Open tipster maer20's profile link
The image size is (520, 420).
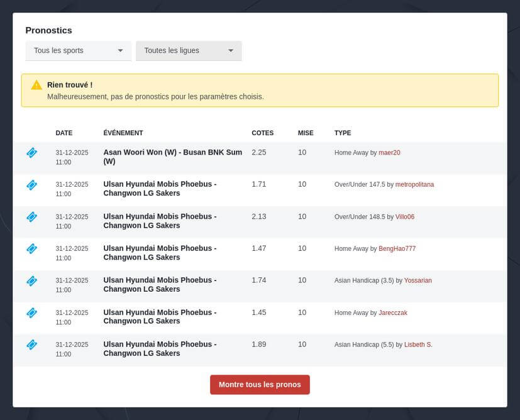[x=389, y=153]
